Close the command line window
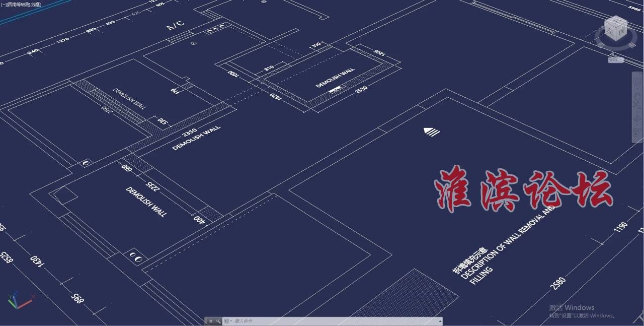 pyautogui.click(x=211, y=321)
